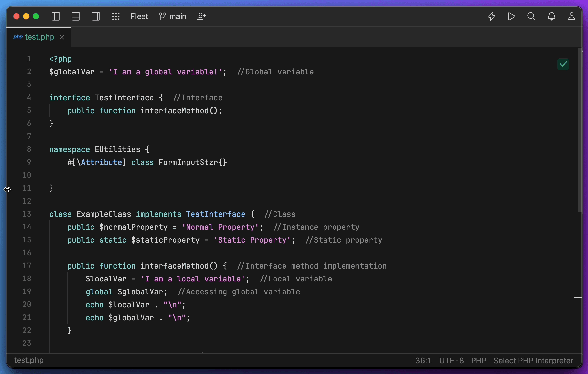The width and height of the screenshot is (588, 374).
Task: Click $localVar on line 18
Action: point(106,279)
